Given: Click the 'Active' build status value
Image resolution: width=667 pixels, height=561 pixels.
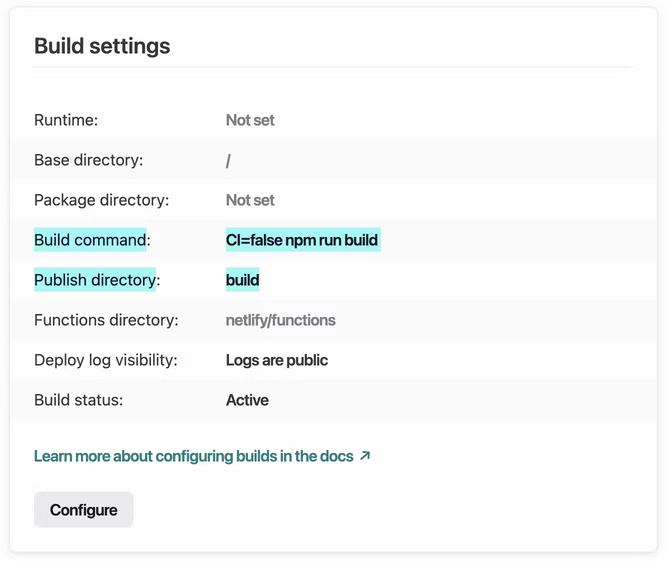Looking at the screenshot, I should (247, 400).
